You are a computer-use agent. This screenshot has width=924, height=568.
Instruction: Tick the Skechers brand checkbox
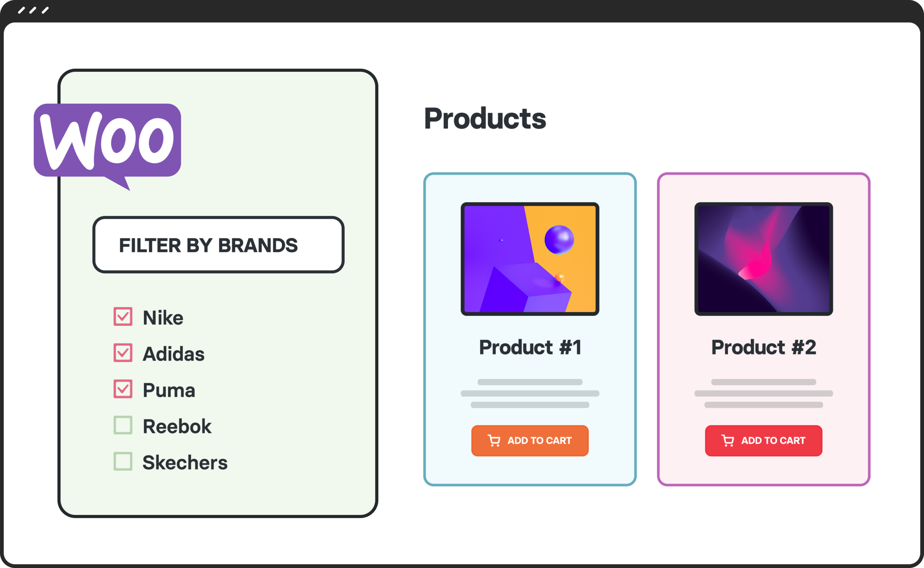123,461
